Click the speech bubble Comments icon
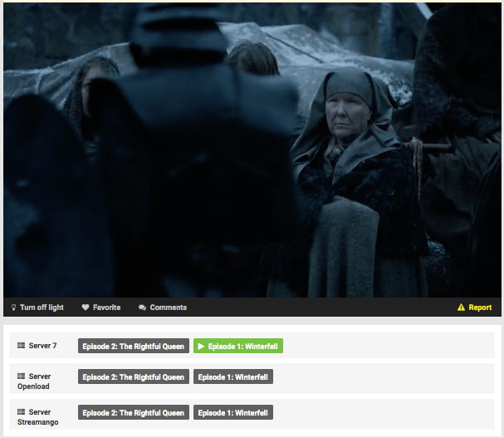The width and height of the screenshot is (504, 438). pyautogui.click(x=143, y=308)
